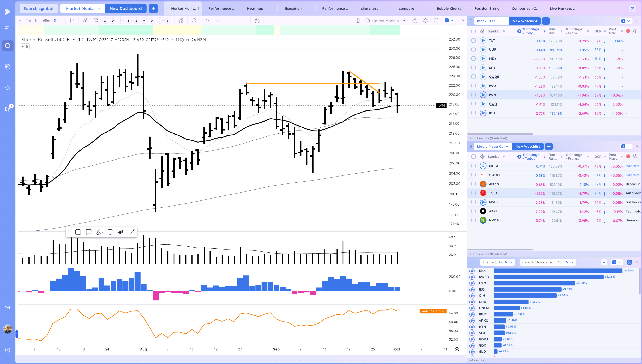Click the Search symbol field
Image resolution: width=642 pixels, height=364 pixels.
click(x=38, y=8)
